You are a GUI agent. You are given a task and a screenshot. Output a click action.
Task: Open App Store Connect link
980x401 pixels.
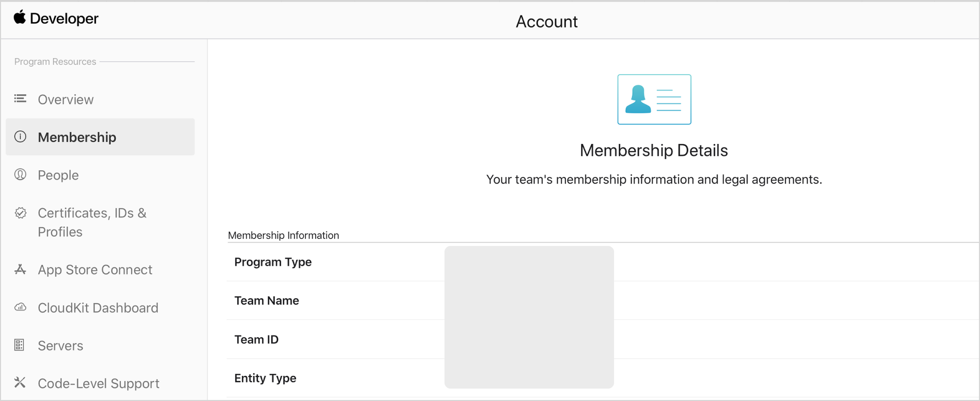point(95,270)
